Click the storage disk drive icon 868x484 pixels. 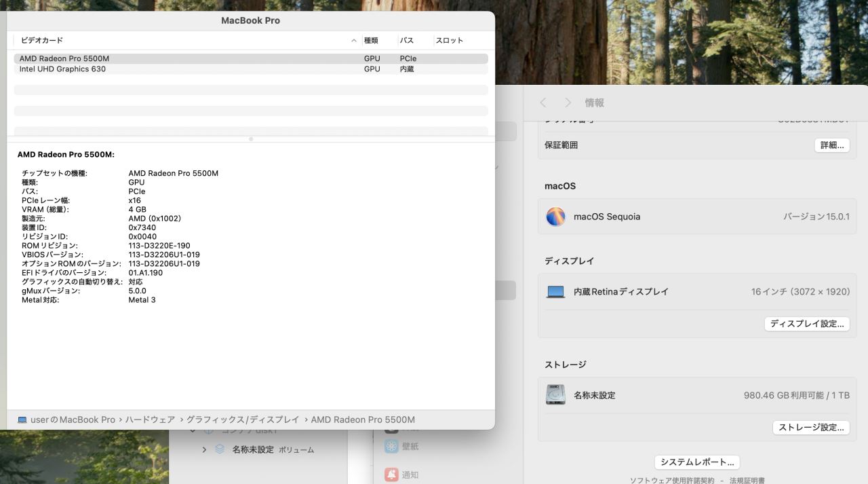tap(555, 394)
